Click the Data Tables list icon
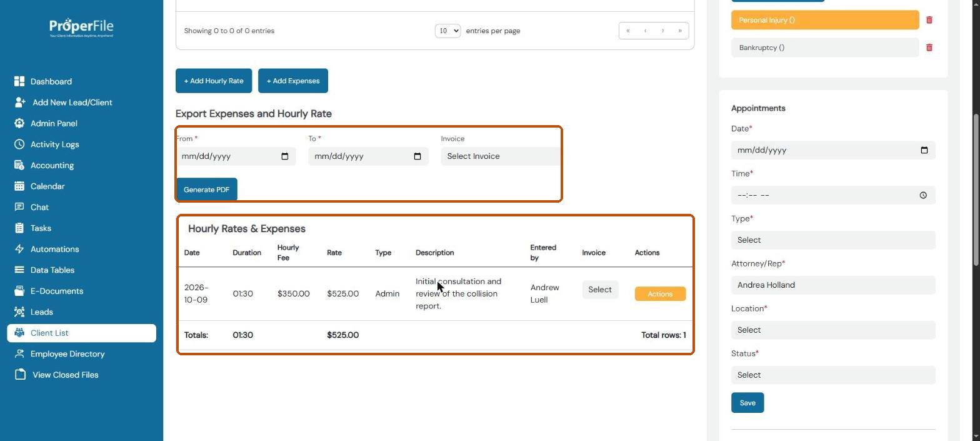Viewport: 980px width, 441px height. [x=19, y=270]
